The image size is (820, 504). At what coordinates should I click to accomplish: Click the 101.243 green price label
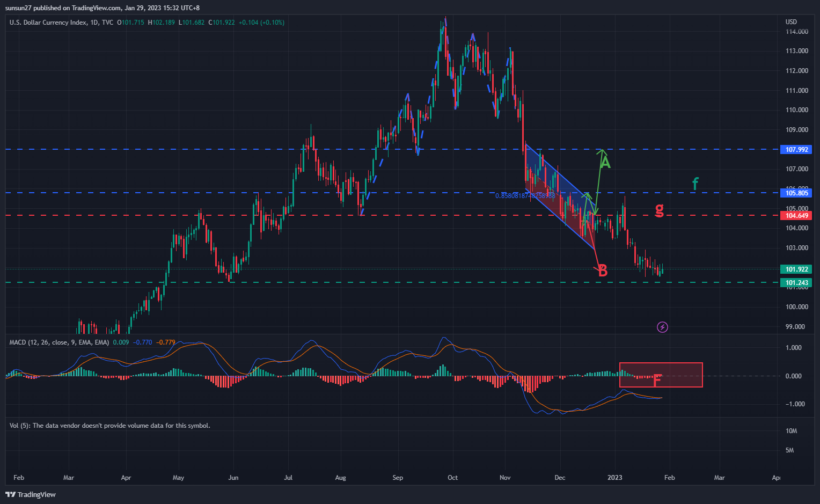(x=796, y=282)
